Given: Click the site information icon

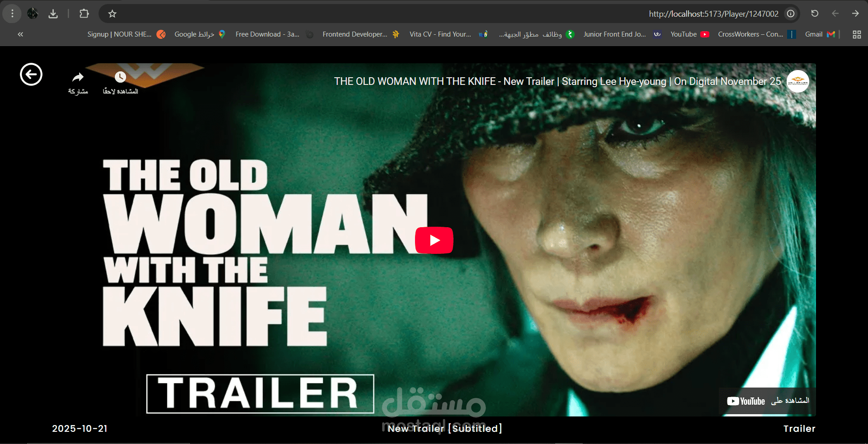Looking at the screenshot, I should coord(791,14).
